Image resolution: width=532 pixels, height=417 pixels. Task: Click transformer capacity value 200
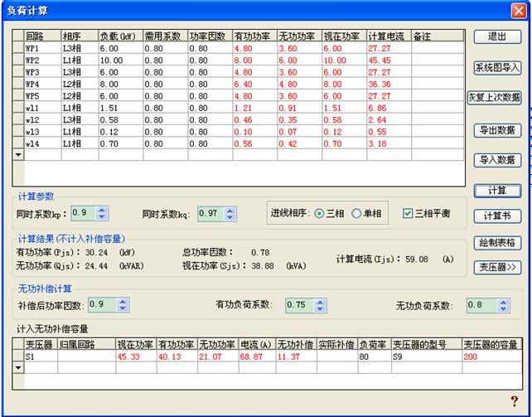(492, 356)
